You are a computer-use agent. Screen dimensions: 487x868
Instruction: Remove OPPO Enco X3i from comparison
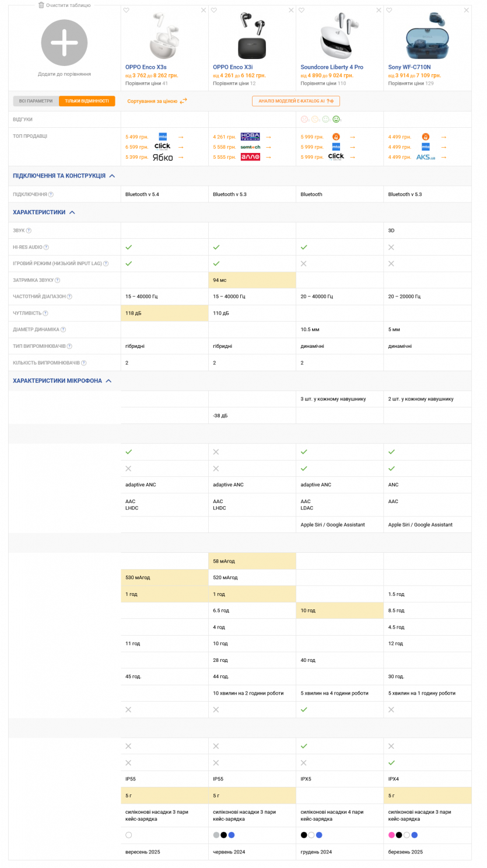(291, 11)
